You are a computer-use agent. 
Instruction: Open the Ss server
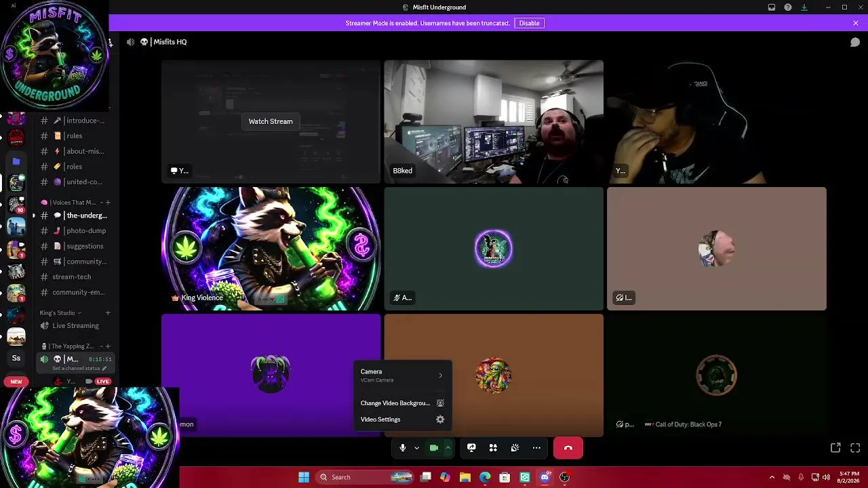coord(16,358)
